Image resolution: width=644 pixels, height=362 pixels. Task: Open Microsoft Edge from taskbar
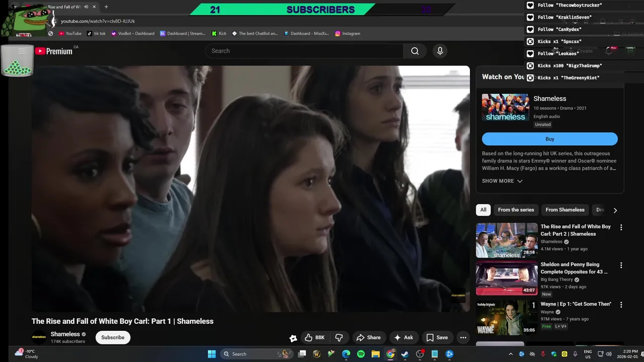[x=346, y=354]
